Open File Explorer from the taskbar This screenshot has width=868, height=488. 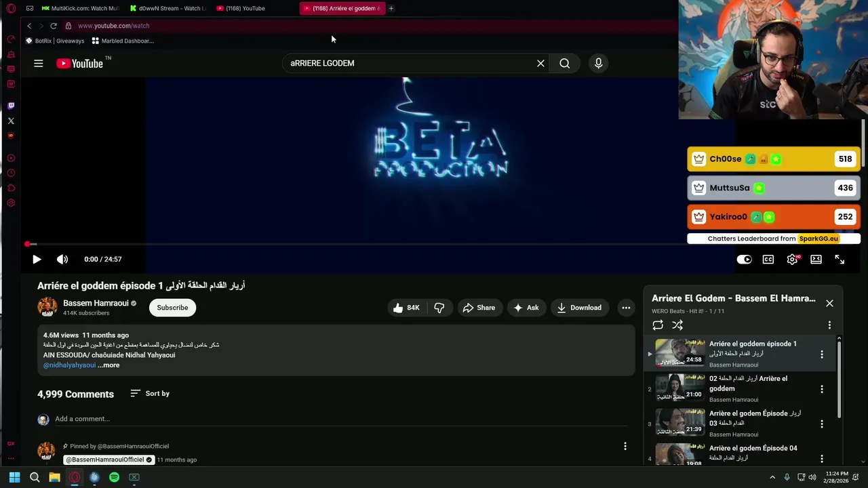click(54, 477)
